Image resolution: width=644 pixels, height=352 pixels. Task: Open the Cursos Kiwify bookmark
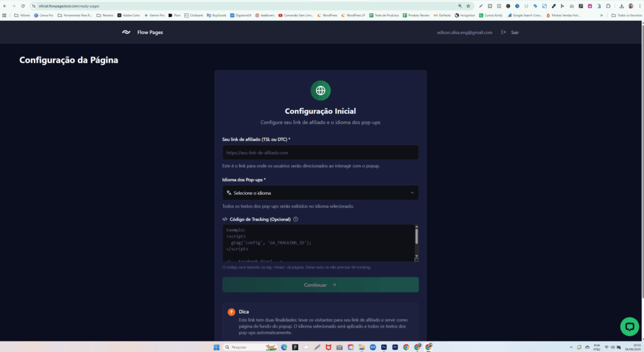491,15
